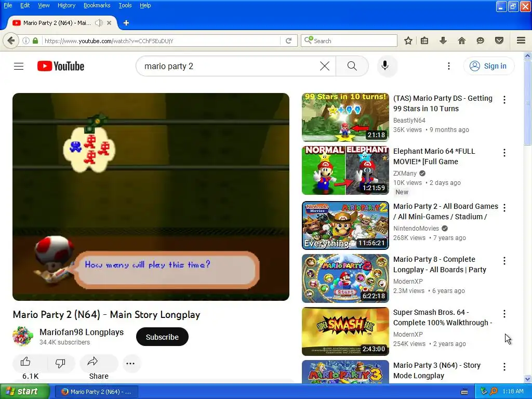This screenshot has width=532, height=399.
Task: Open the Windows start menu
Action: pyautogui.click(x=25, y=392)
